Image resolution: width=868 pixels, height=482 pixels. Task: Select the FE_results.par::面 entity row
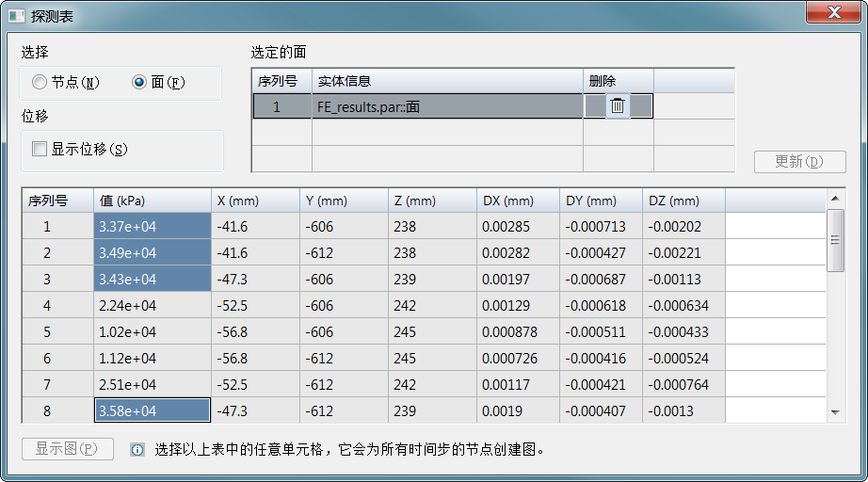(x=447, y=106)
